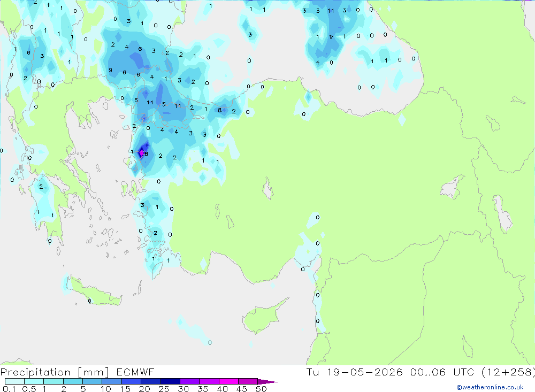Click the '0.5' legend scale label
535x392 pixels.
[x=29, y=389]
